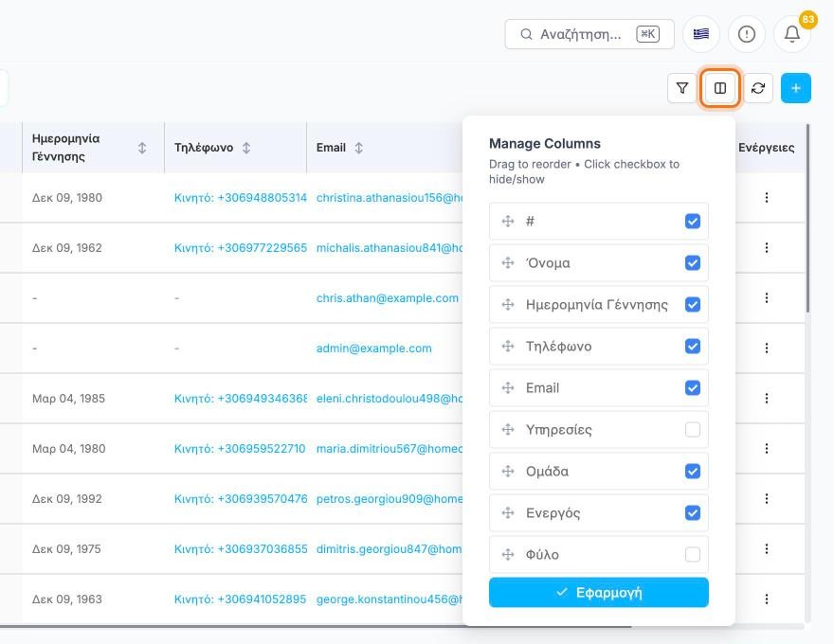Open notifications bell with 83 badge
Viewport: 834px width, 644px height.
pyautogui.click(x=792, y=34)
